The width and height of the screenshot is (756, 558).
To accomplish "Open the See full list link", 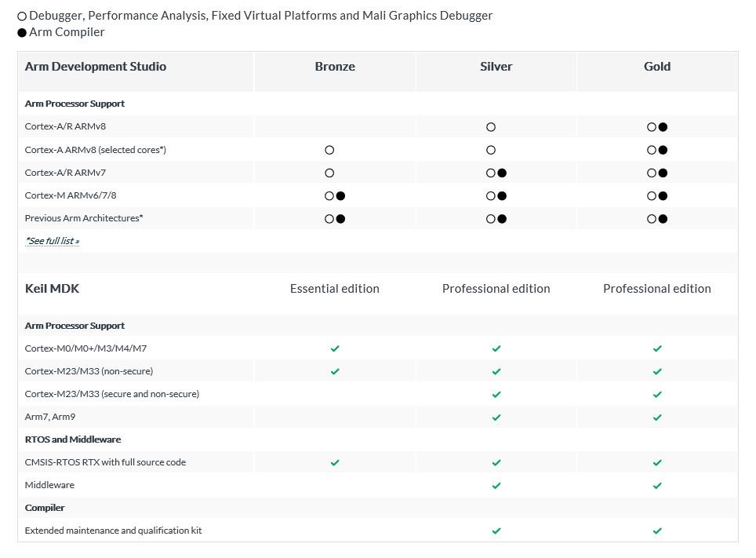I will coord(52,240).
